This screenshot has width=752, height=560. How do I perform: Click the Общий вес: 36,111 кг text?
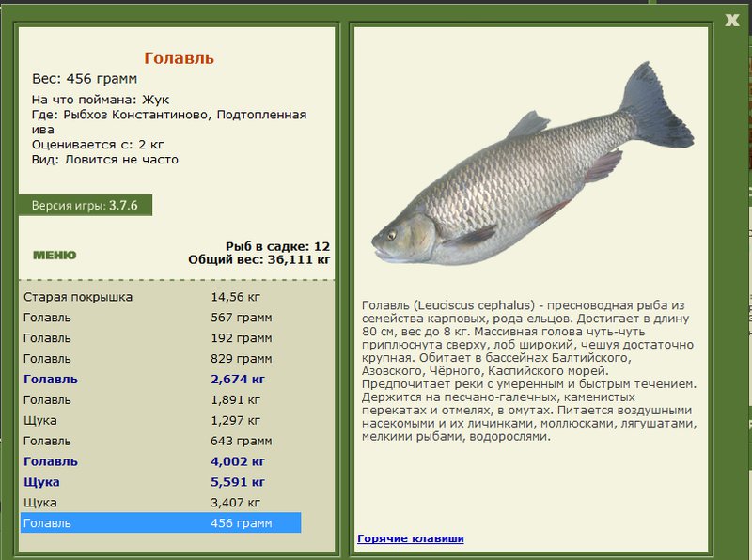click(x=259, y=260)
